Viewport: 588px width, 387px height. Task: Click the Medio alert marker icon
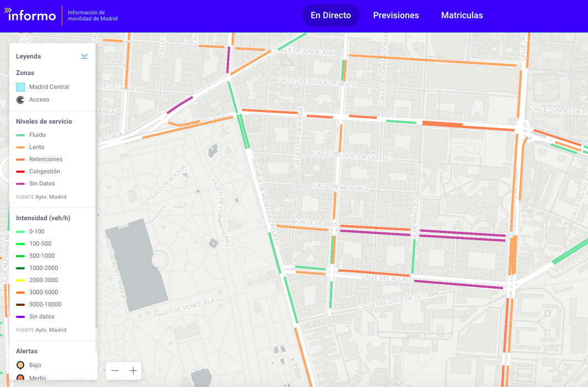tap(20, 378)
